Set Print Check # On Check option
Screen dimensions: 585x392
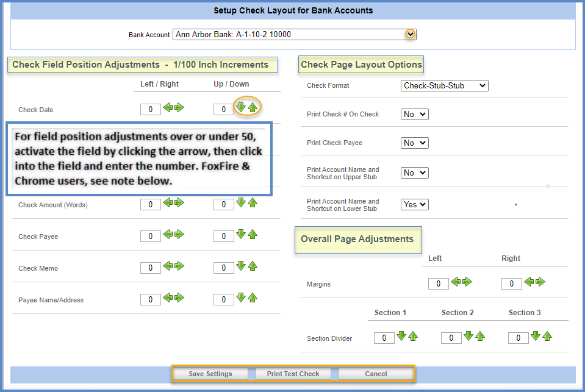[414, 114]
